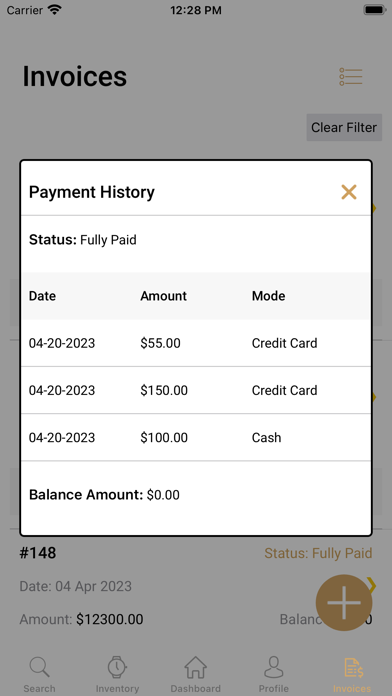This screenshot has height=696, width=392.
Task: Switch to the Dashboard tab
Action: pos(195,675)
